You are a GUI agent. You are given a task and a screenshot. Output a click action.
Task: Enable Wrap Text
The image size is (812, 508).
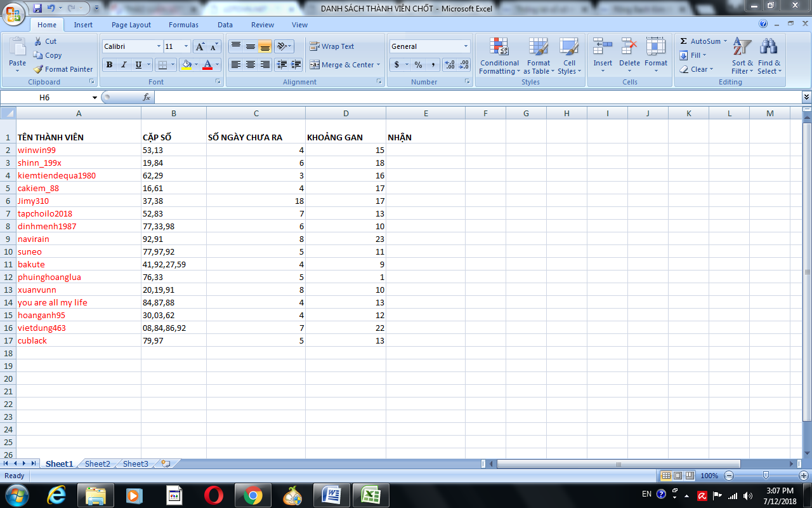[x=331, y=46]
